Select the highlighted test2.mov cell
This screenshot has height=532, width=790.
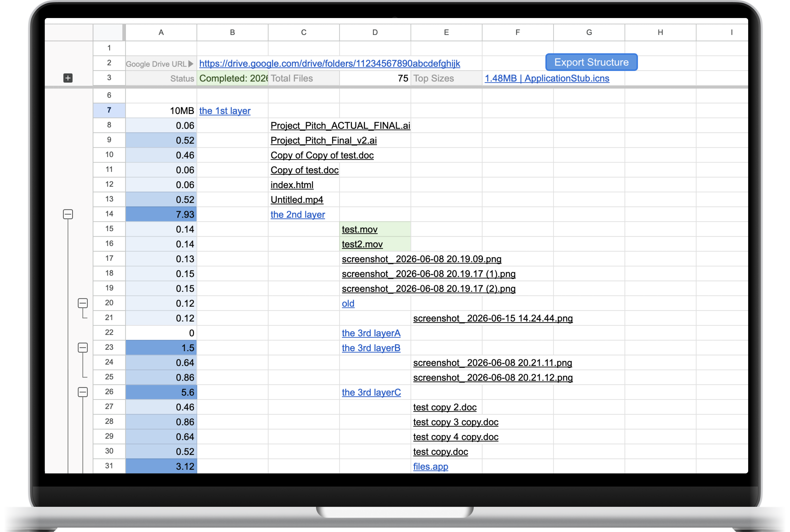[x=375, y=244]
